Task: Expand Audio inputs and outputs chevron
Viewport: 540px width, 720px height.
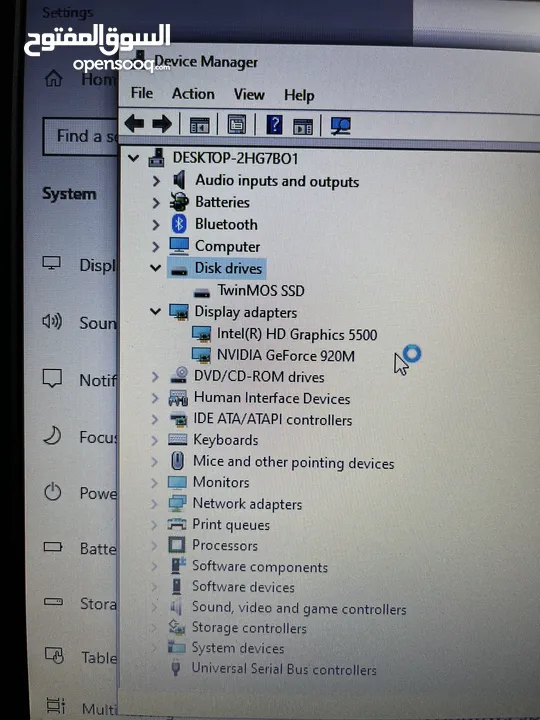Action: pyautogui.click(x=156, y=181)
